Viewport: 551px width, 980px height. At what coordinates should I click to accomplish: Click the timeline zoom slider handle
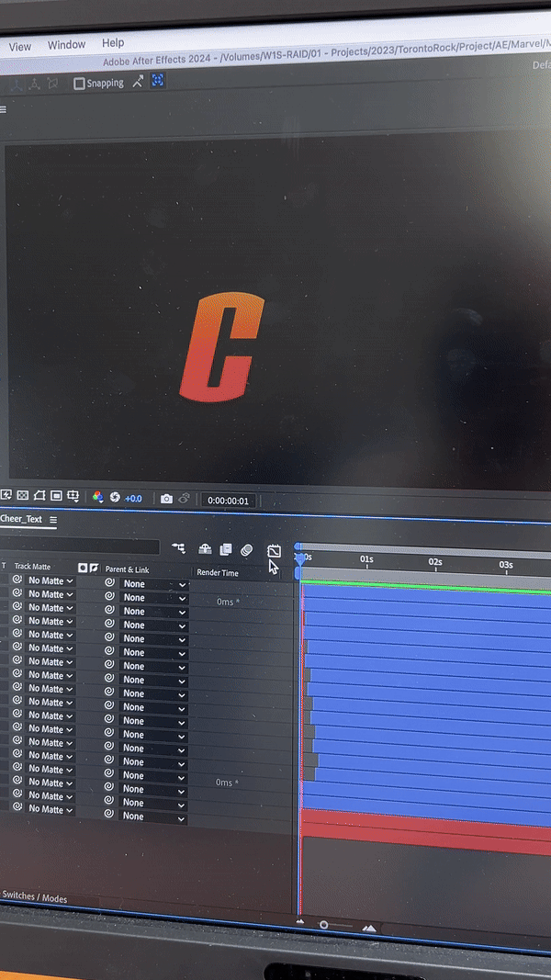tap(323, 924)
